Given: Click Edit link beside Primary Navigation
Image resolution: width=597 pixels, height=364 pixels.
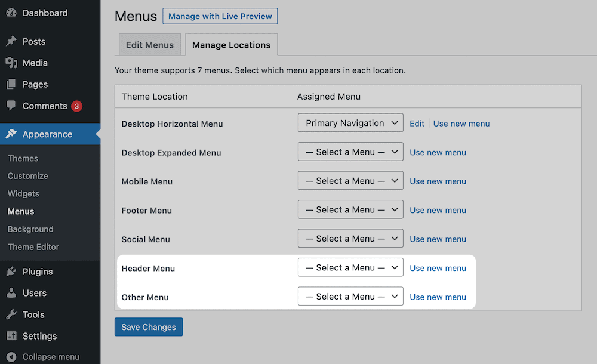Looking at the screenshot, I should point(417,124).
